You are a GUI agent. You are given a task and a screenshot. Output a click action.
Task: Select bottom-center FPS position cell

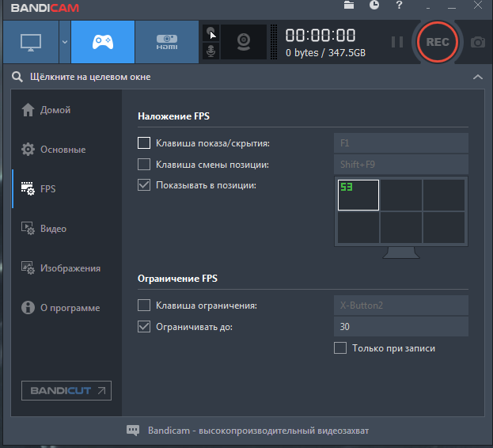(x=401, y=227)
